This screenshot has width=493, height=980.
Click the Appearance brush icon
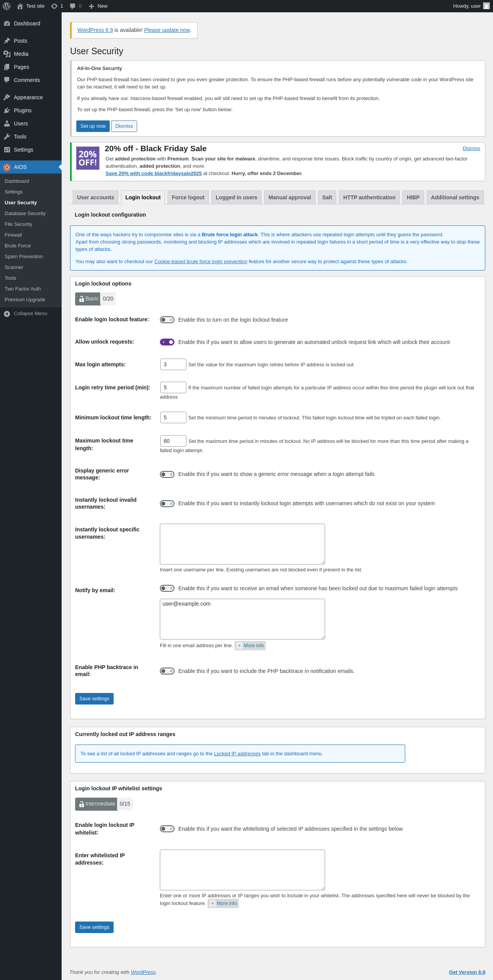7,97
